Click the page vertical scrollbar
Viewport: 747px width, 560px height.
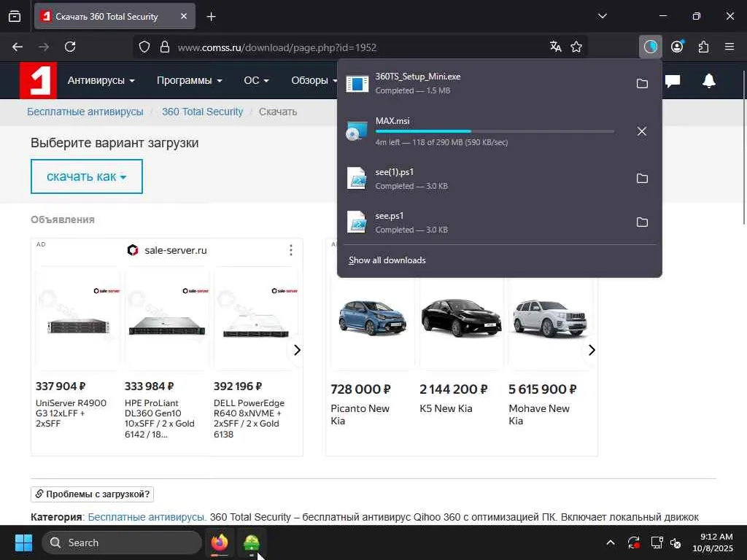(x=743, y=147)
